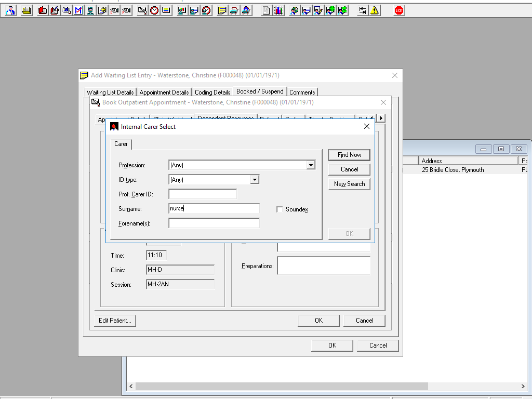Click the person with green arrows icon

click(x=342, y=10)
